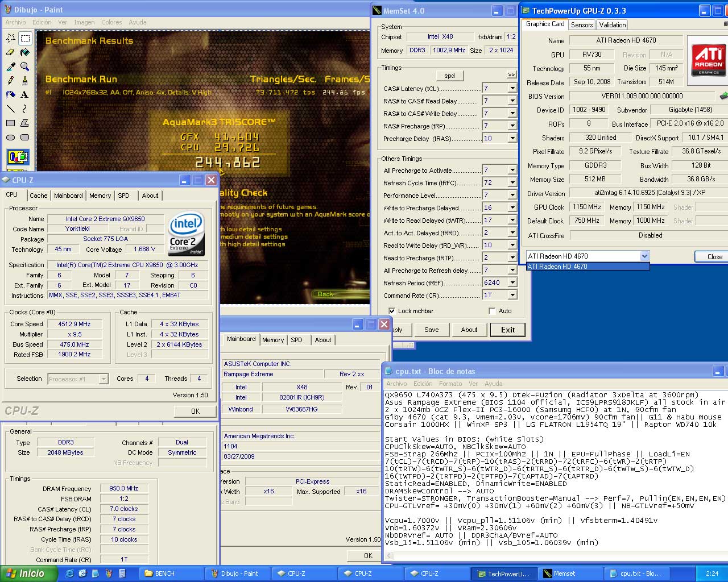Image resolution: width=728 pixels, height=582 pixels.
Task: Select the Curve tool in Paint
Action: (x=24, y=109)
